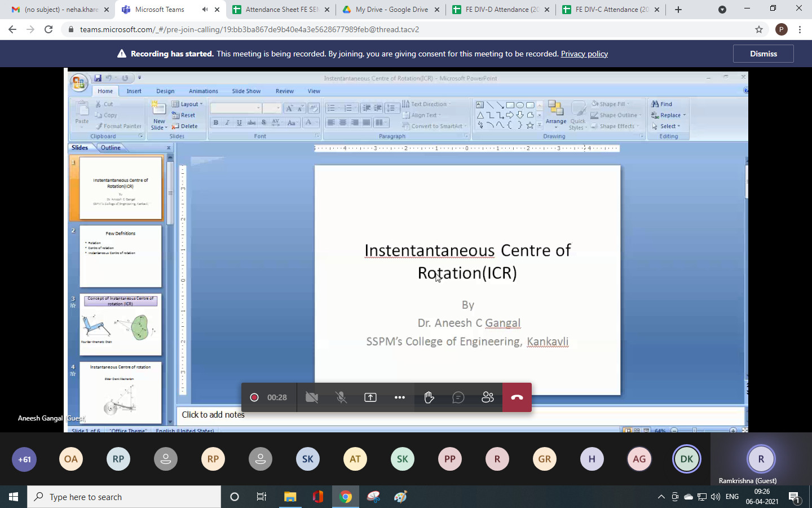Mute the Microsoft Teams tab audio
812x508 pixels.
pos(205,10)
